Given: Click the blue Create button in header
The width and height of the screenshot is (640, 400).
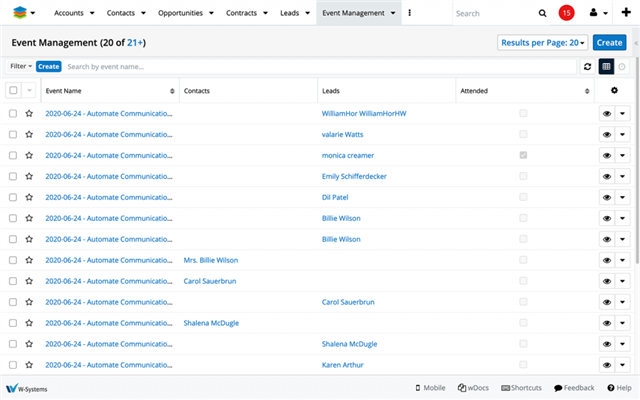Looking at the screenshot, I should tap(609, 42).
